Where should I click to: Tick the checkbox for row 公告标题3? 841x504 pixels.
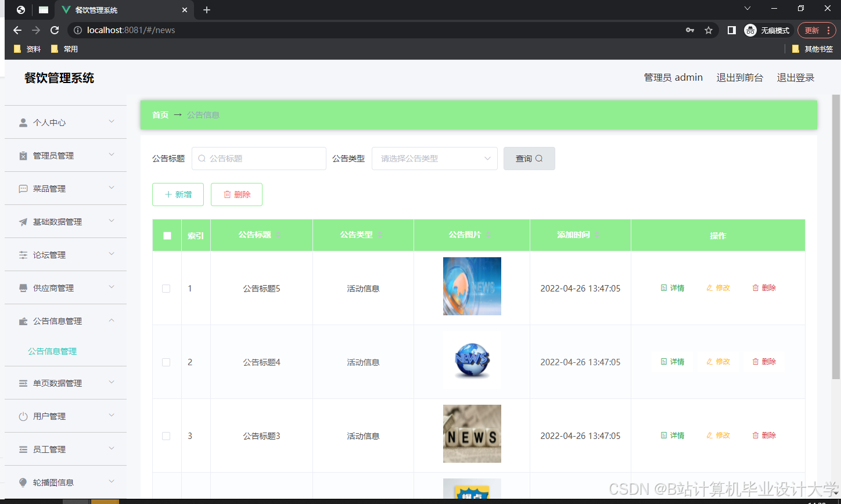pos(166,436)
